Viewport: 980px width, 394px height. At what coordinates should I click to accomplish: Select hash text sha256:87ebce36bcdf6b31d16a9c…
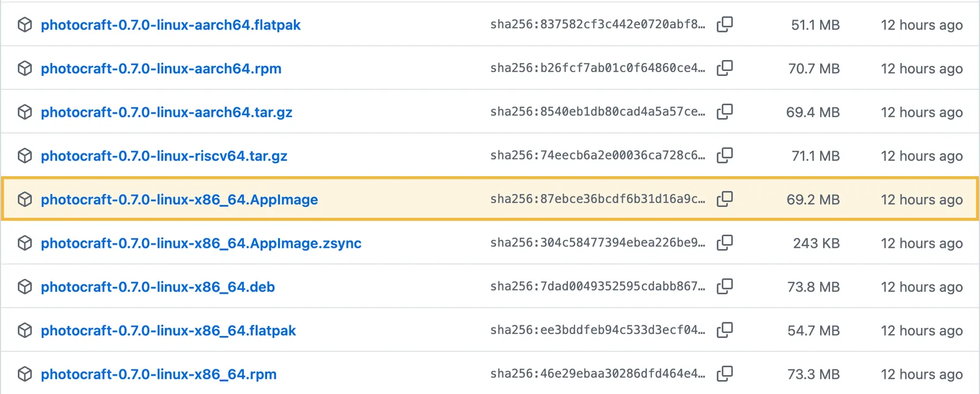(x=598, y=199)
